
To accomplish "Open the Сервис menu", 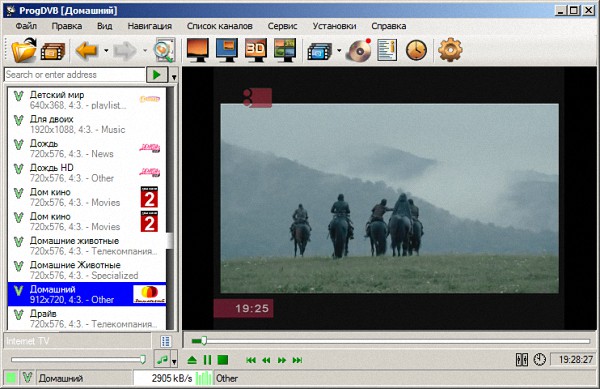I will pyautogui.click(x=282, y=26).
